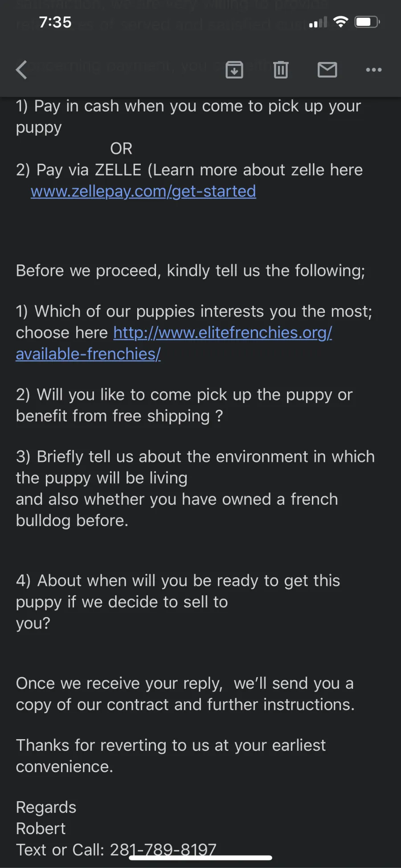401x868 pixels.
Task: Open the www.zellepay.com/get-started link
Action: 143,191
